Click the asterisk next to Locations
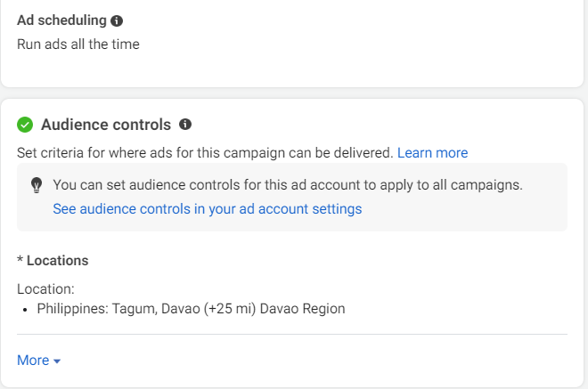 coord(20,260)
